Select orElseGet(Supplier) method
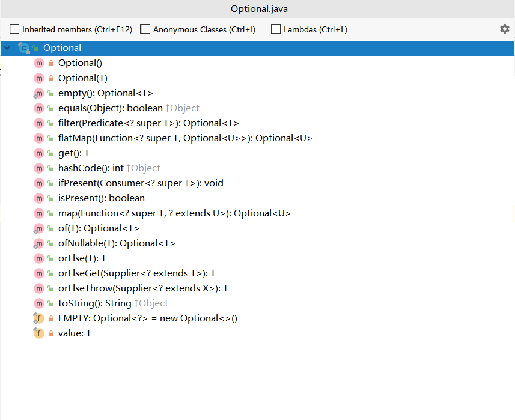 pyautogui.click(x=137, y=273)
